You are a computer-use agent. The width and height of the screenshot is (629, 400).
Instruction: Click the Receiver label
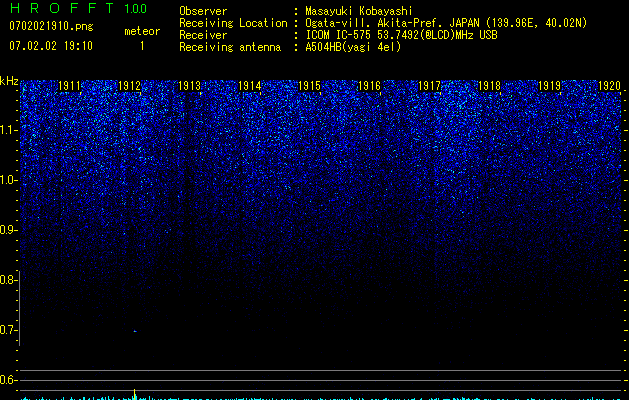[x=203, y=35]
